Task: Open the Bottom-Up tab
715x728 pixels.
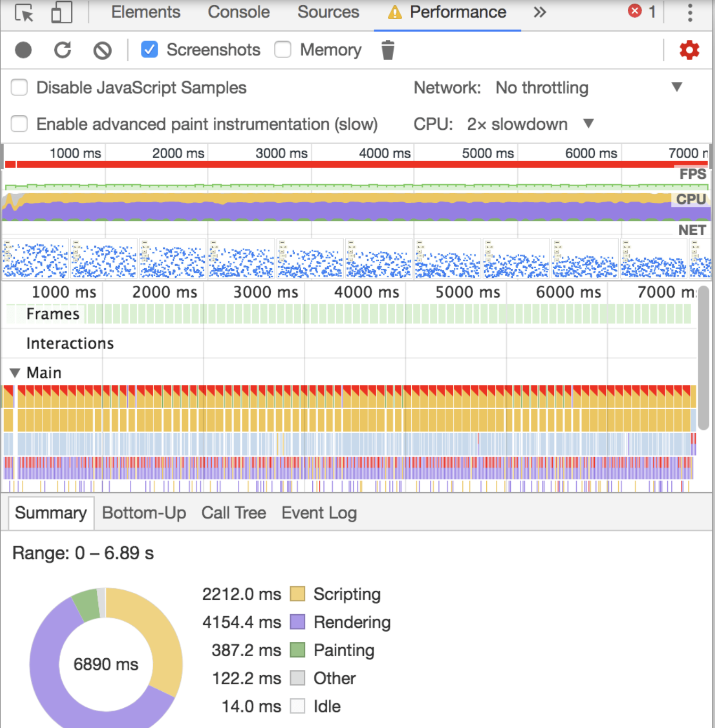Action: click(x=144, y=512)
